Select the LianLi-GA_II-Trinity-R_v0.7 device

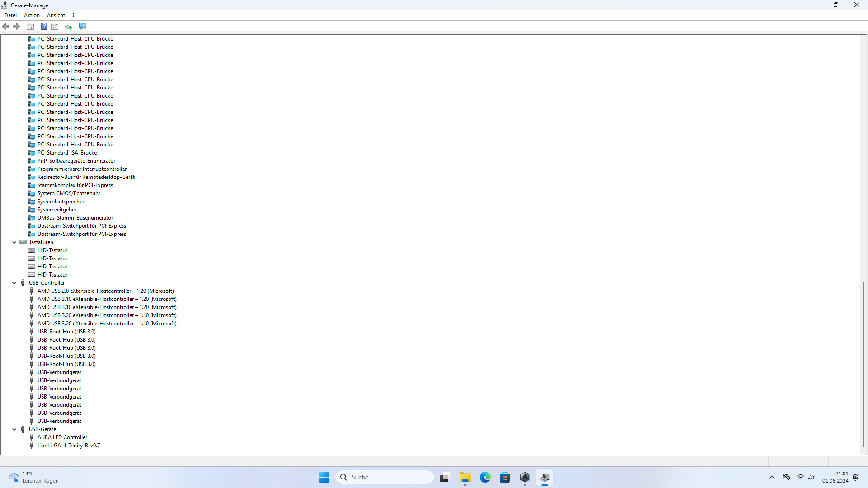click(69, 446)
